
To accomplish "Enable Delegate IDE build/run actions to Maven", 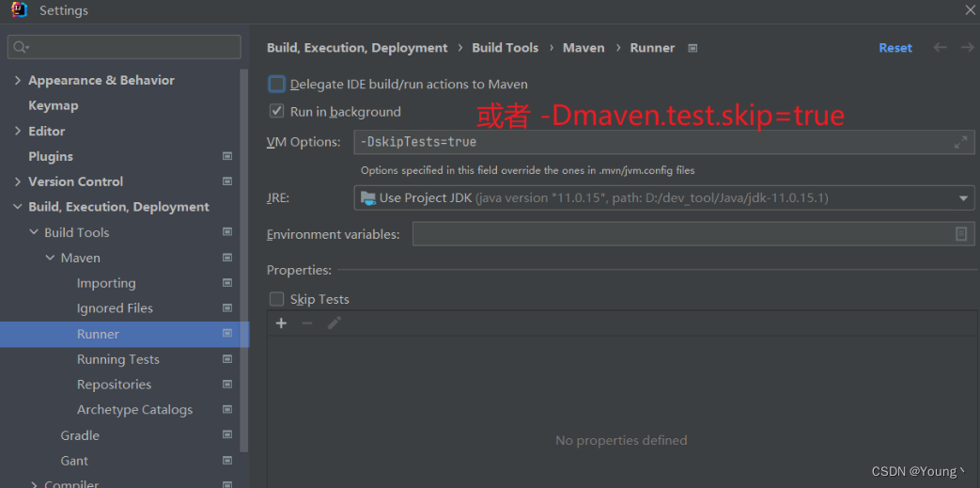I will coord(276,85).
